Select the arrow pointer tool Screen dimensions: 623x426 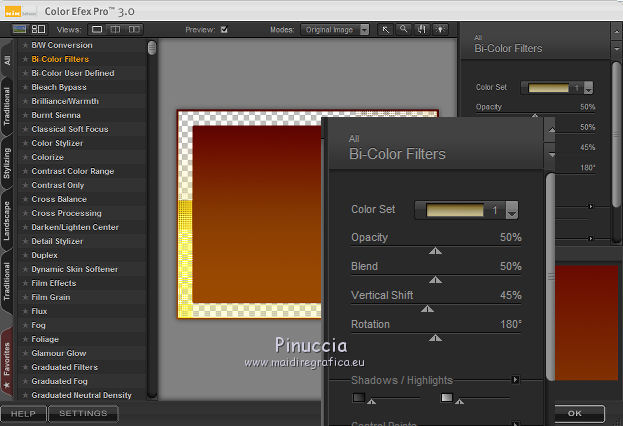point(386,30)
